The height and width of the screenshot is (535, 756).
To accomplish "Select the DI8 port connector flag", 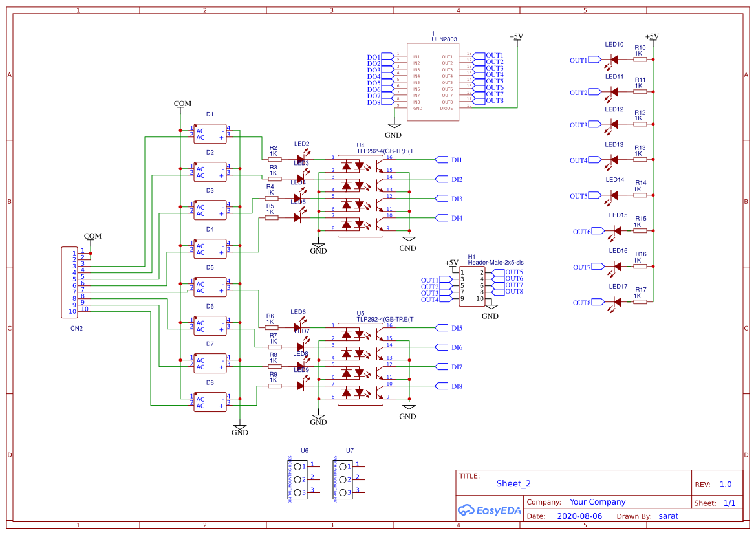I will point(443,386).
